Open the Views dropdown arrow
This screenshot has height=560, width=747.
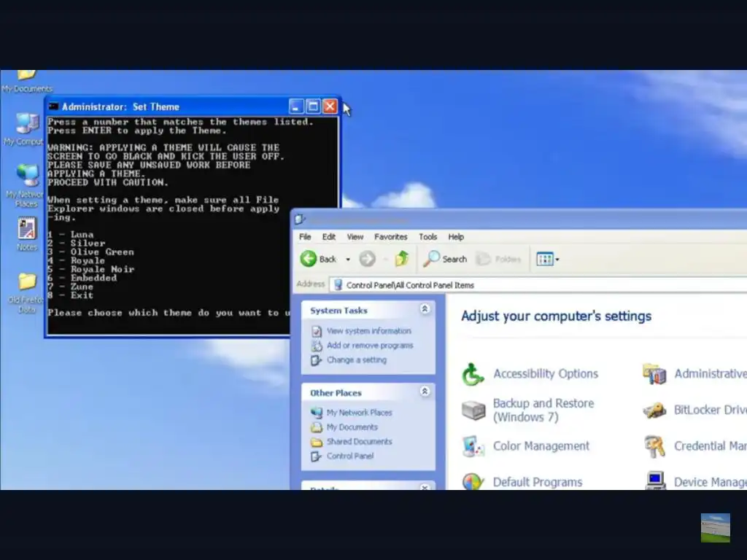[557, 260]
